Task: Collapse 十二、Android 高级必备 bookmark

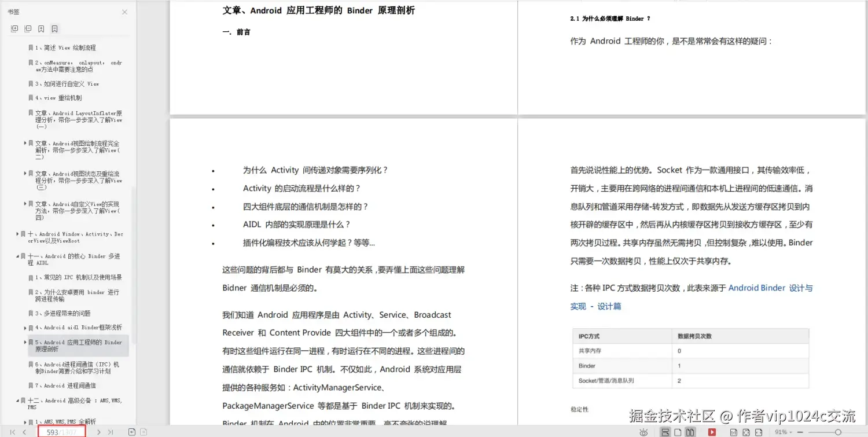Action: click(17, 400)
